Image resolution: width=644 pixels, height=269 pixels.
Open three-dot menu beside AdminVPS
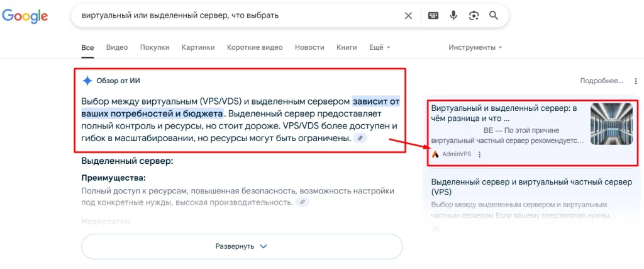point(479,154)
